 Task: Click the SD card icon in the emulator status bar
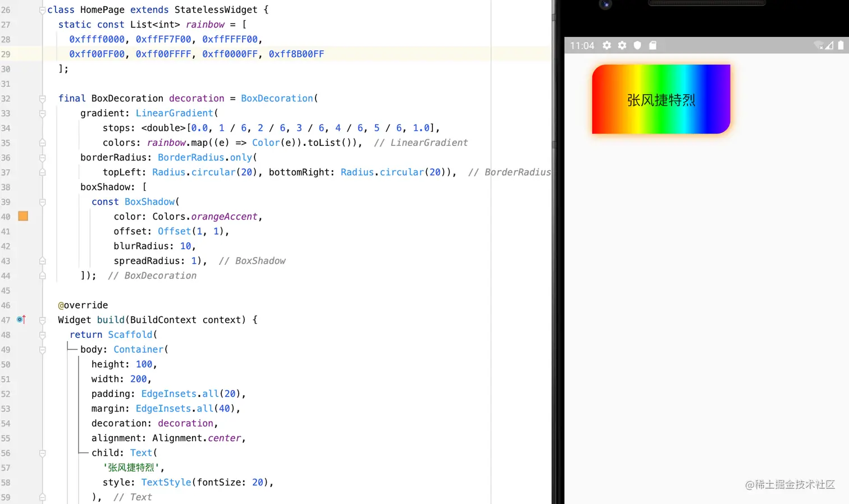pos(652,45)
